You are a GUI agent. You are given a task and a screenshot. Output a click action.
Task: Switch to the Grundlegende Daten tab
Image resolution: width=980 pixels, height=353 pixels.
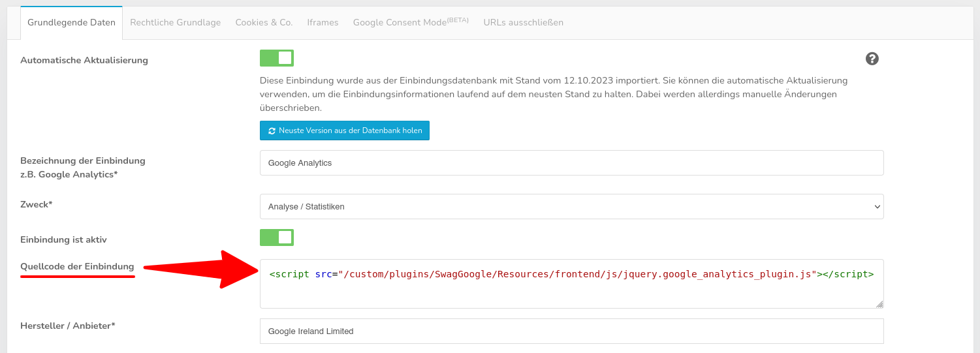tap(71, 22)
